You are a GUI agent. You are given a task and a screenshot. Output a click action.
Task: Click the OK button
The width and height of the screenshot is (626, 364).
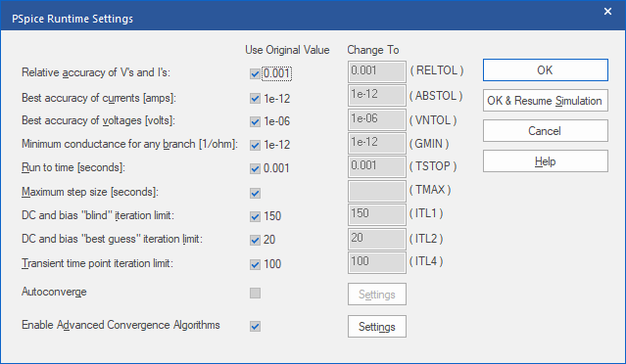point(546,70)
